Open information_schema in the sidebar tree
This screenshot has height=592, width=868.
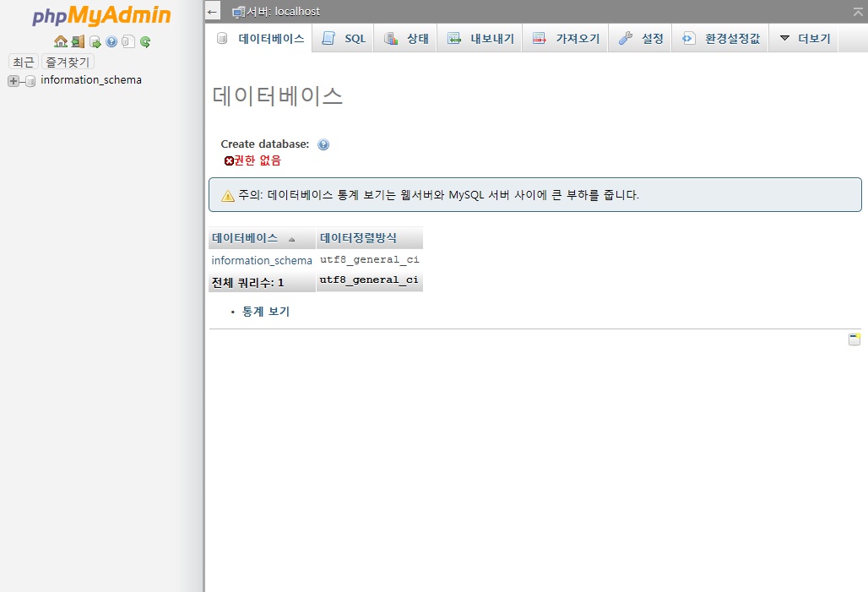91,79
